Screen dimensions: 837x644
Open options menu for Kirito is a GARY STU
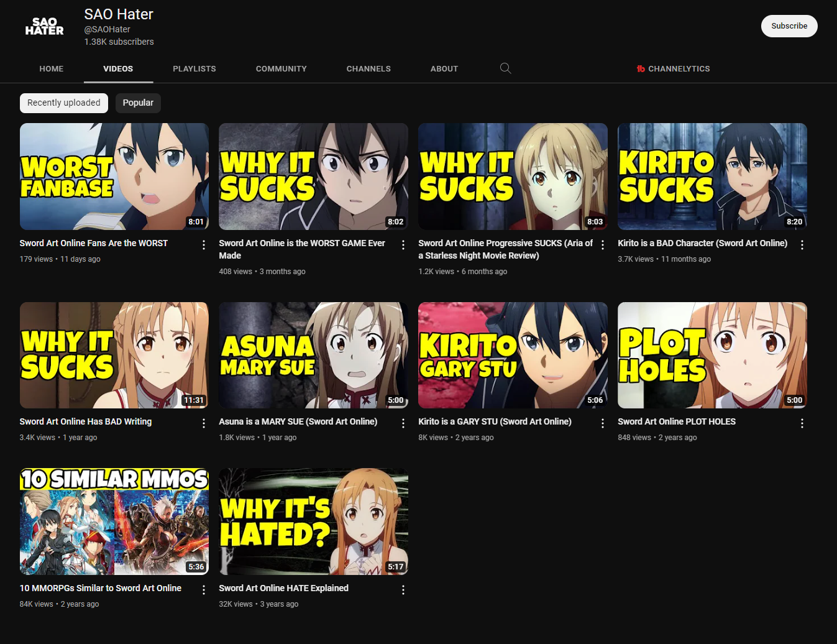(603, 423)
